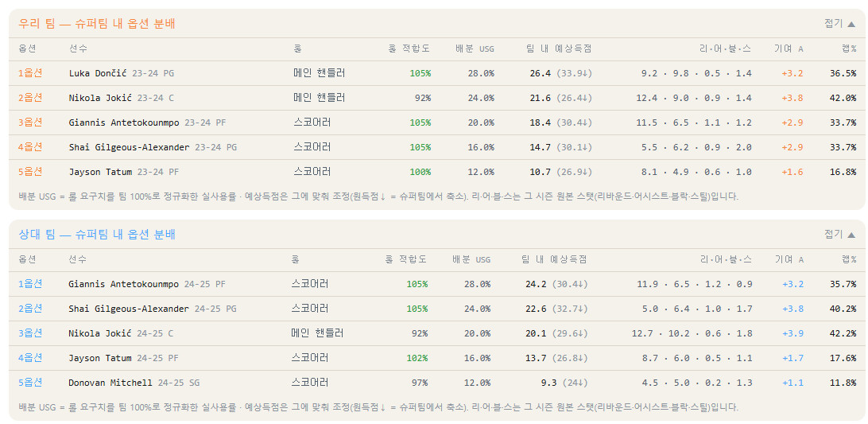This screenshot has width=868, height=424.
Task: Click the 5옵션 label in Donovan Mitchell's row
Action: 30,382
